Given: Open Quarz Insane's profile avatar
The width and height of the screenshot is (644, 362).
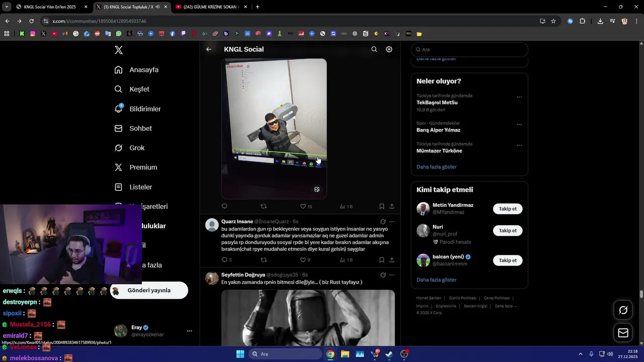Looking at the screenshot, I should pos(212,225).
